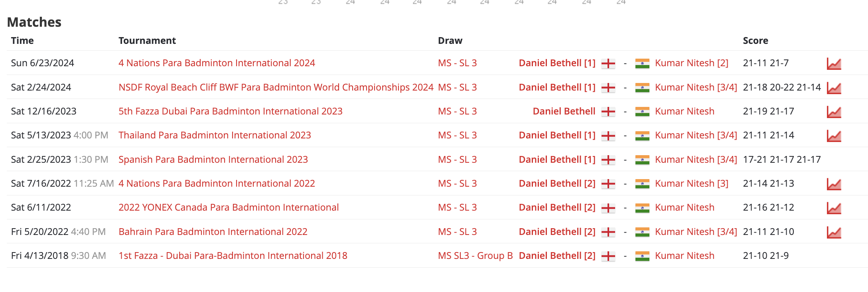Screen dimensions: 868x292
Task: Show stats chart for Thailand 2023 match
Action: click(x=834, y=136)
